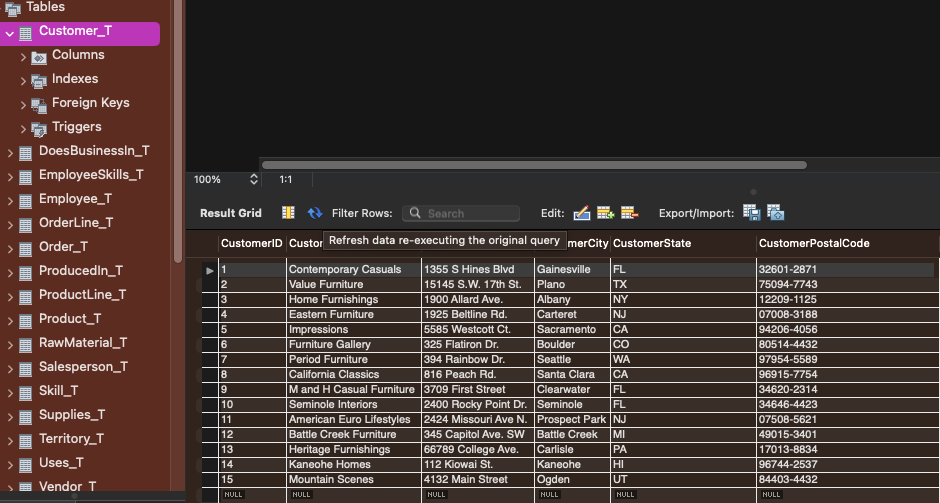Click the table icon beside Customer_T
940x503 pixels.
26,33
